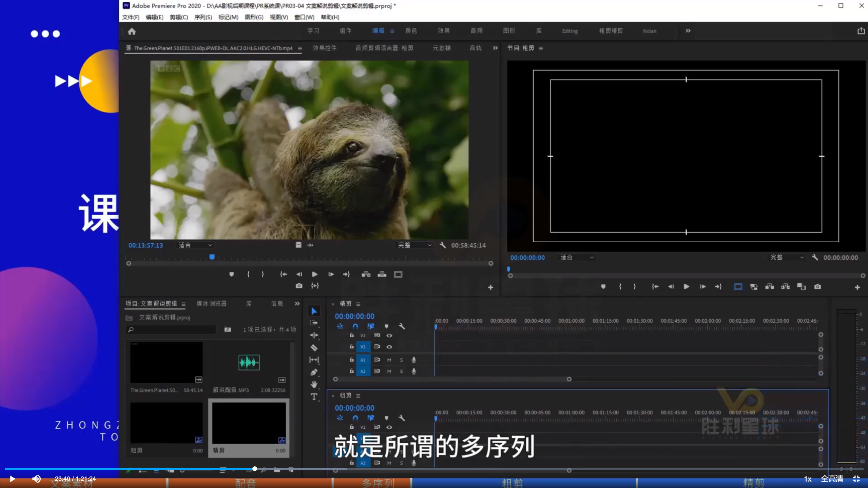Click program monitor Export Frame camera
This screenshot has height=488, width=868.
[x=817, y=287]
